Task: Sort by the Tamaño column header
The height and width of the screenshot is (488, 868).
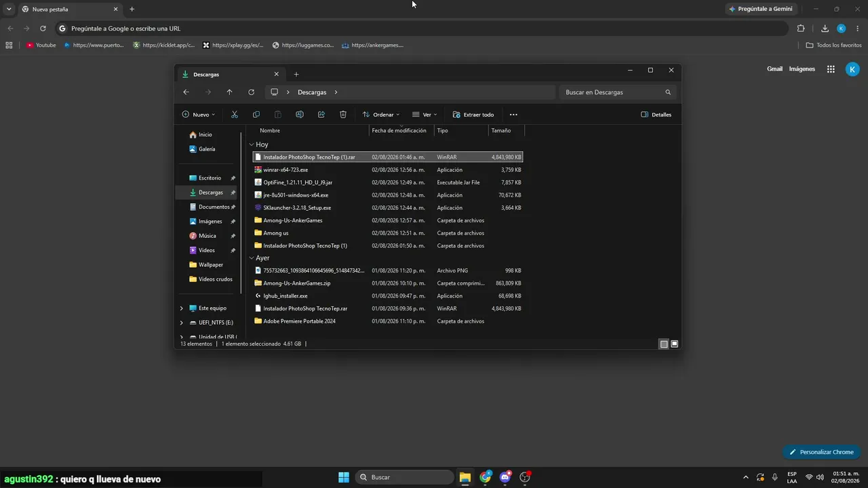Action: pyautogui.click(x=507, y=131)
